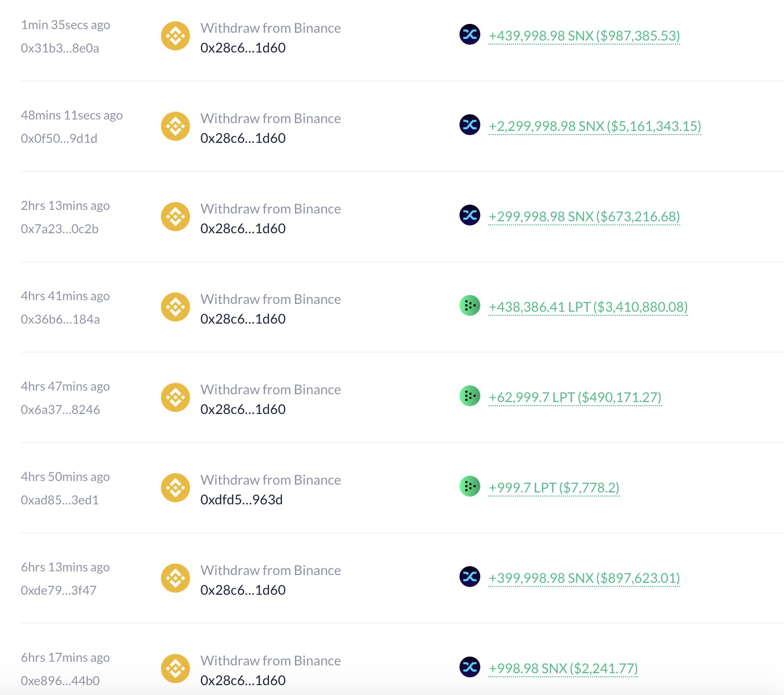
Task: Click LPT token icon beside +62,999.7 LPT
Action: [470, 396]
